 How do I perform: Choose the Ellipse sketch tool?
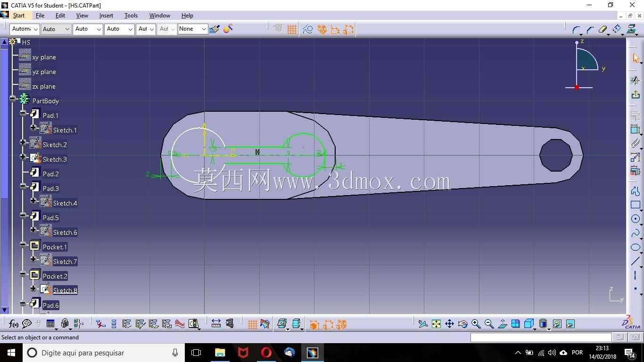tap(636, 247)
